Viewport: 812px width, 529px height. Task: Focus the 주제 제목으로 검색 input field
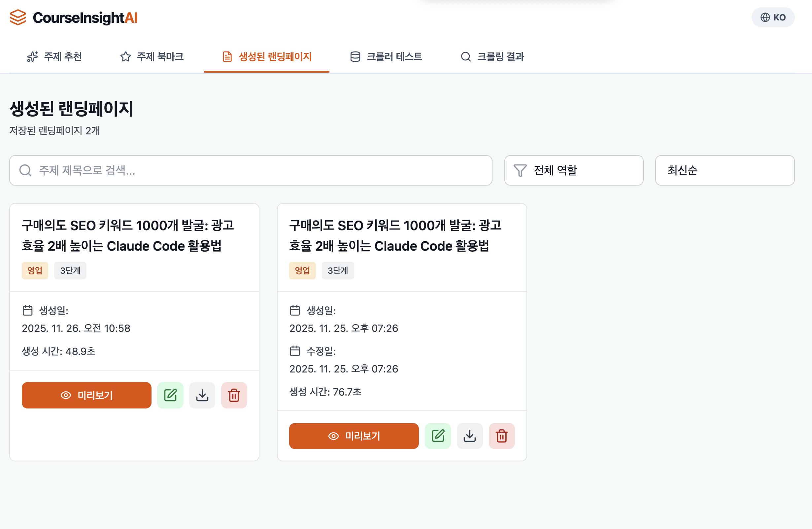(259, 170)
